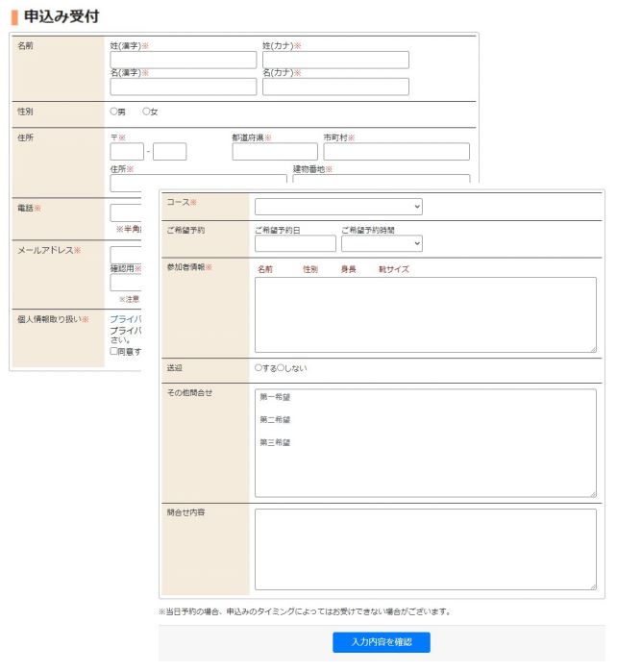Open the プライバシー policy link
This screenshot has width=617, height=672.
pyautogui.click(x=126, y=319)
